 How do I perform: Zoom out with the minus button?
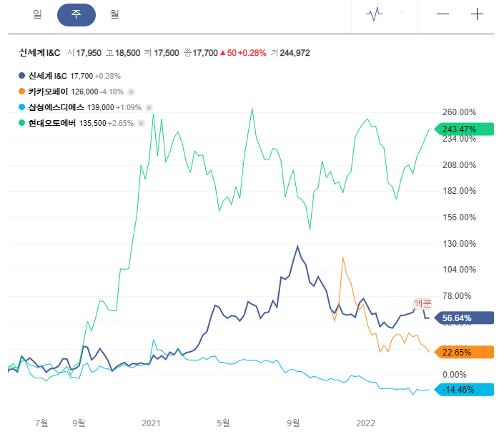click(x=443, y=14)
